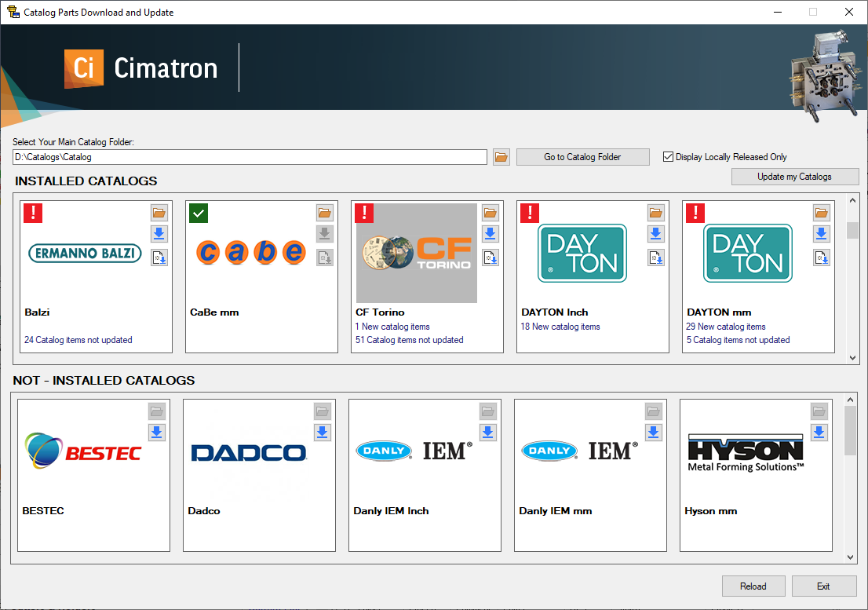Click Update my Catalogs button
The height and width of the screenshot is (610, 868).
795,177
